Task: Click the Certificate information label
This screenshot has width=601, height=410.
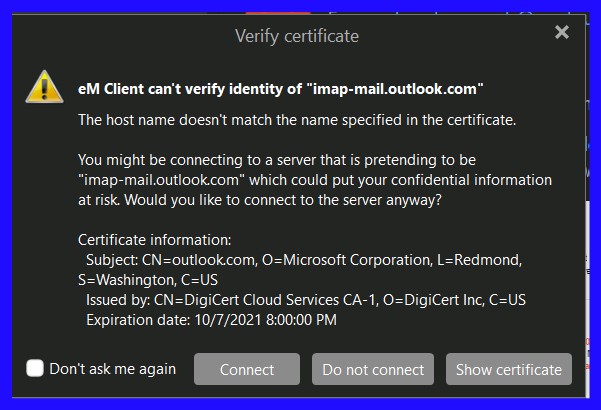Action: pyautogui.click(x=155, y=240)
